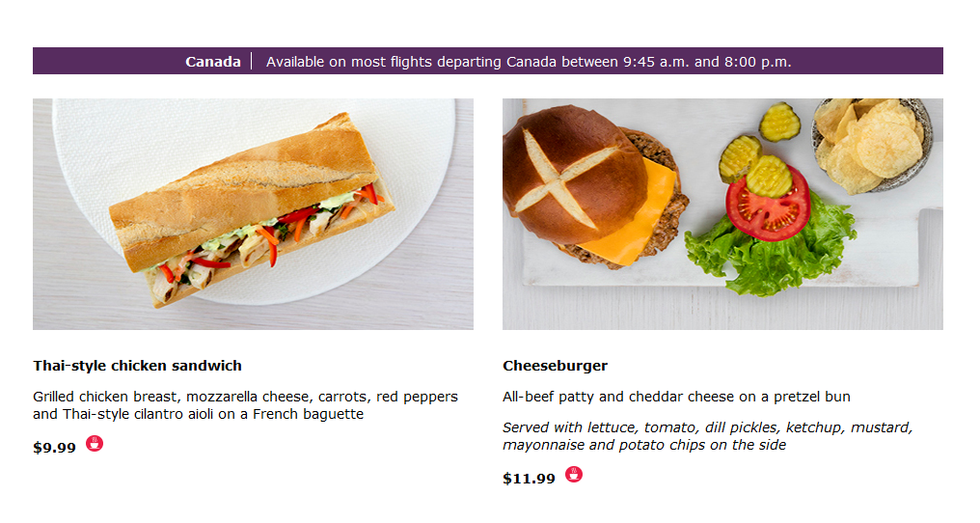
Task: Click the $9.99 price
Action: pos(54,448)
